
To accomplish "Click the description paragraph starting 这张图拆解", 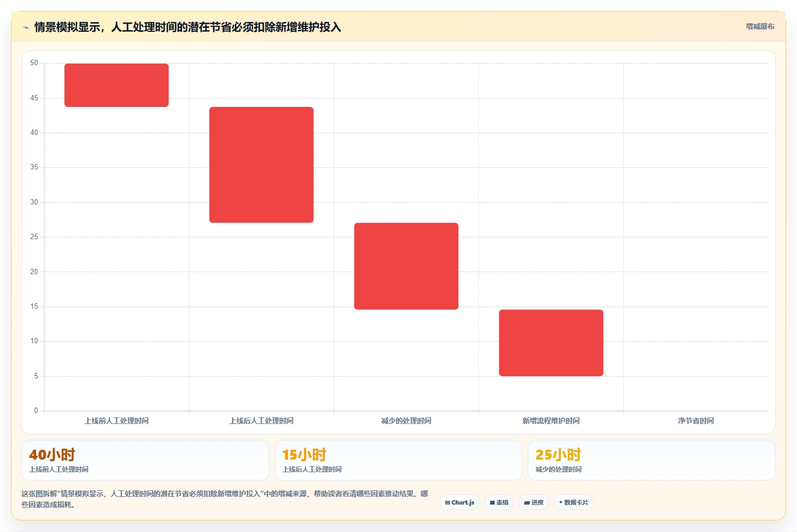I will (x=225, y=499).
